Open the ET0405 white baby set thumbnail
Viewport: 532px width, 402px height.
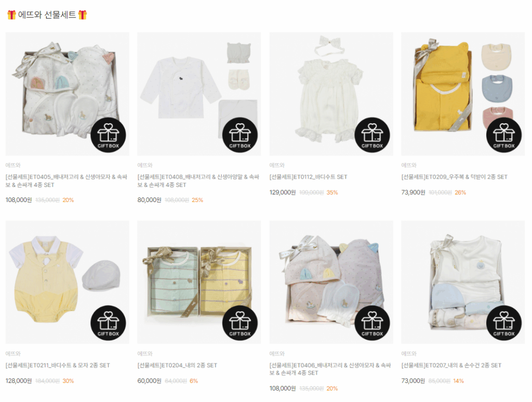67,94
